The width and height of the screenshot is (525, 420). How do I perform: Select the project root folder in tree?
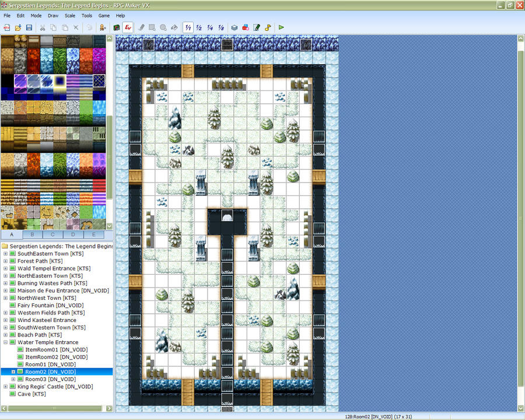click(60, 246)
